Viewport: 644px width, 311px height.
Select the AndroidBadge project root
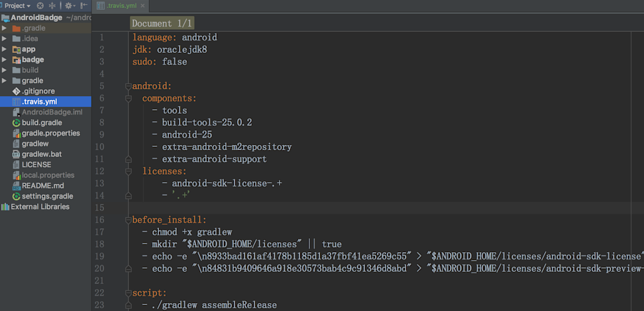tap(36, 18)
